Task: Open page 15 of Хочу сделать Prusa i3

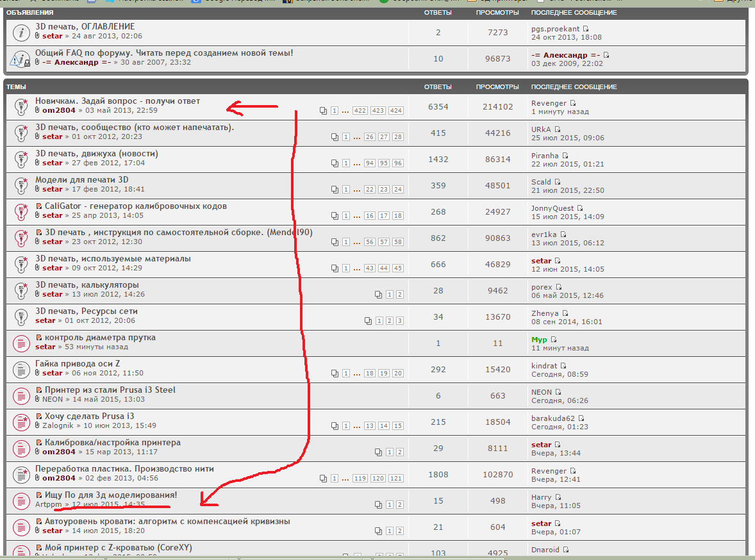Action: click(x=398, y=426)
